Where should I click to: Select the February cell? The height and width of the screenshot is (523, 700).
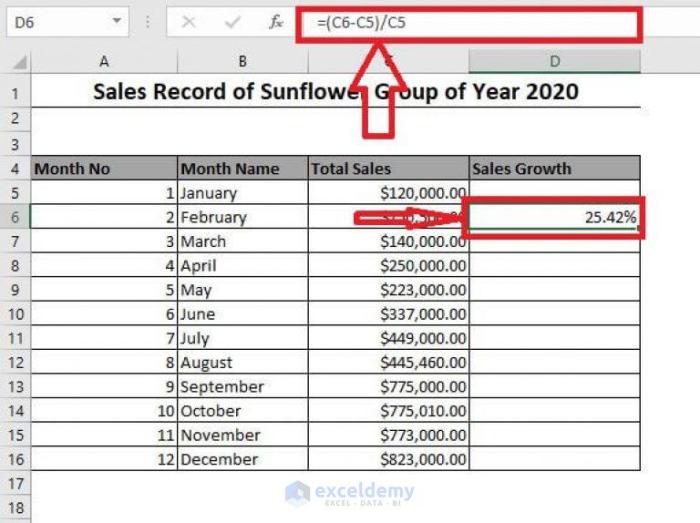243,217
